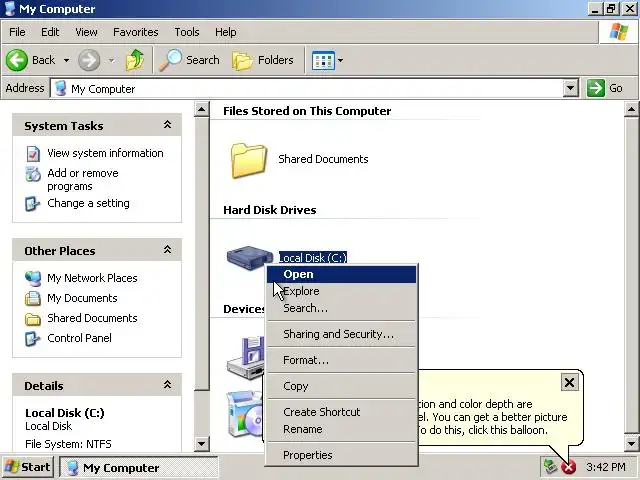Choose Explore from the context menu
This screenshot has height=480, width=640.
[x=341, y=291]
